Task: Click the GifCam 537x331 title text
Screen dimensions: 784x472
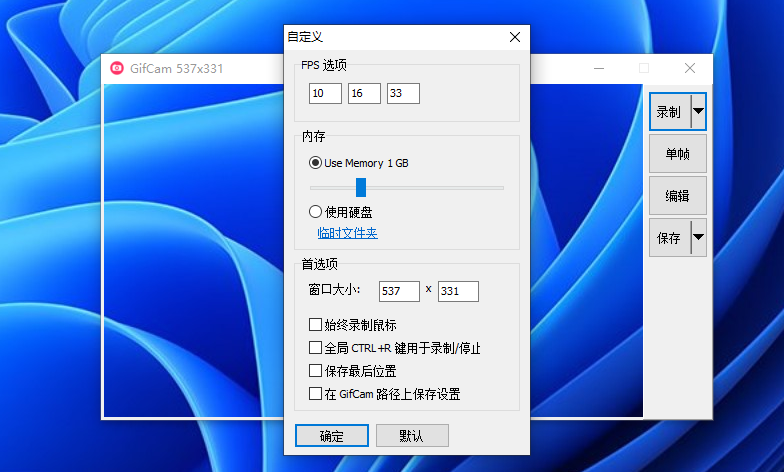Action: click(x=176, y=68)
